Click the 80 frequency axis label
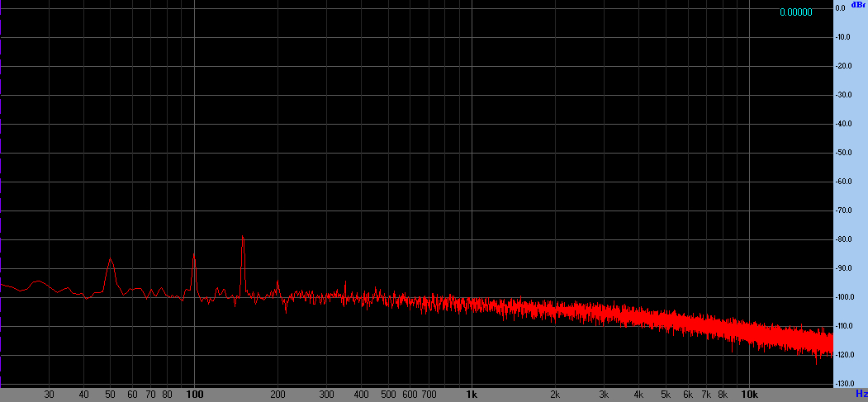 pos(167,395)
